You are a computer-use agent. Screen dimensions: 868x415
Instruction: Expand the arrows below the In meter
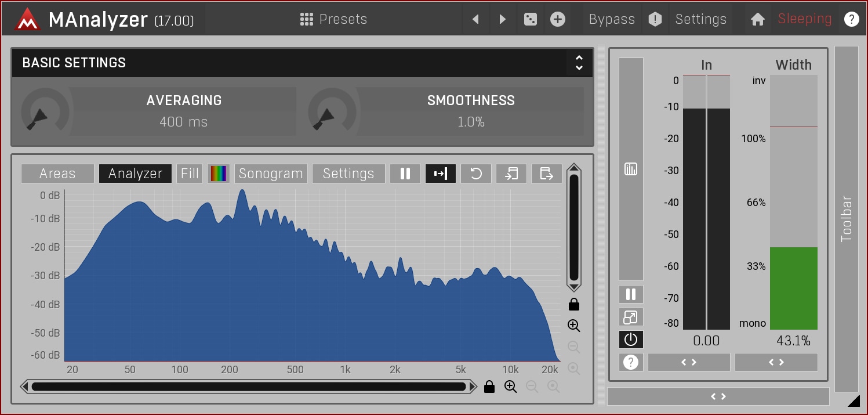689,362
